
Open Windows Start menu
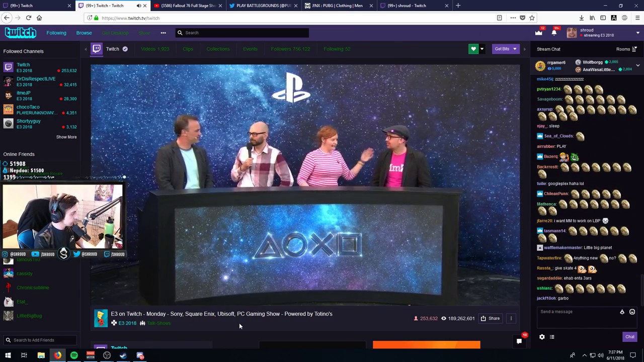8,355
